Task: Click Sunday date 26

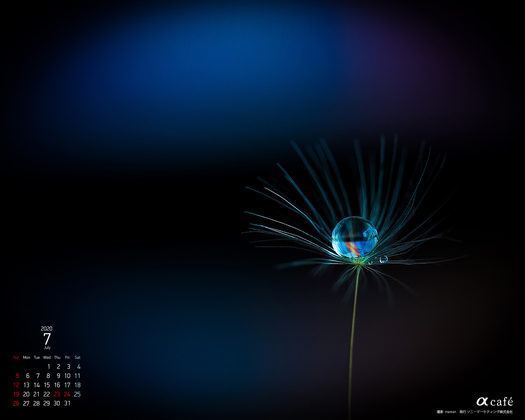Action: coord(16,403)
